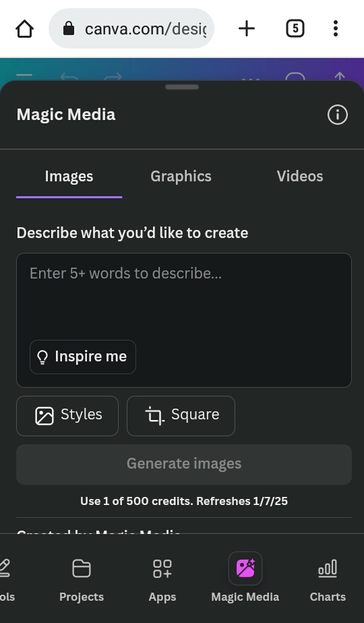This screenshot has height=623, width=364.
Task: Tap the canva.com address bar
Action: click(x=131, y=28)
